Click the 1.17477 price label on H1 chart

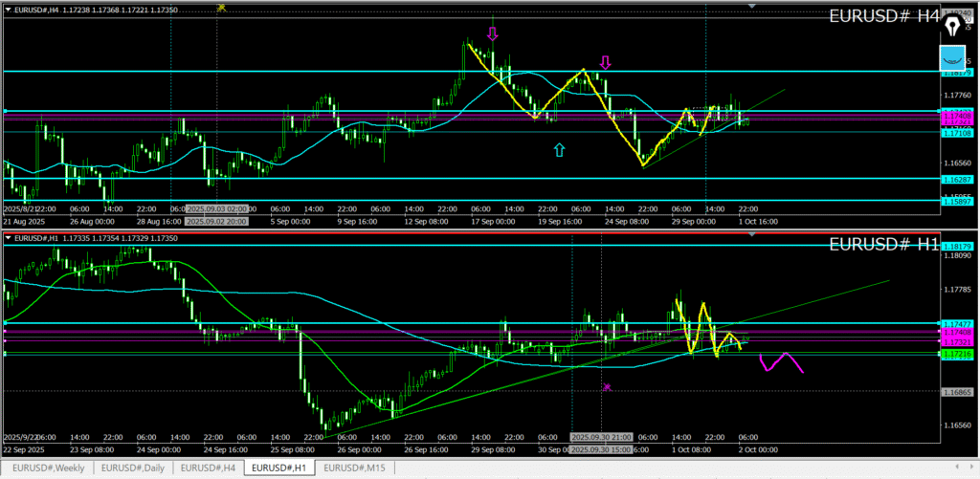[956, 325]
